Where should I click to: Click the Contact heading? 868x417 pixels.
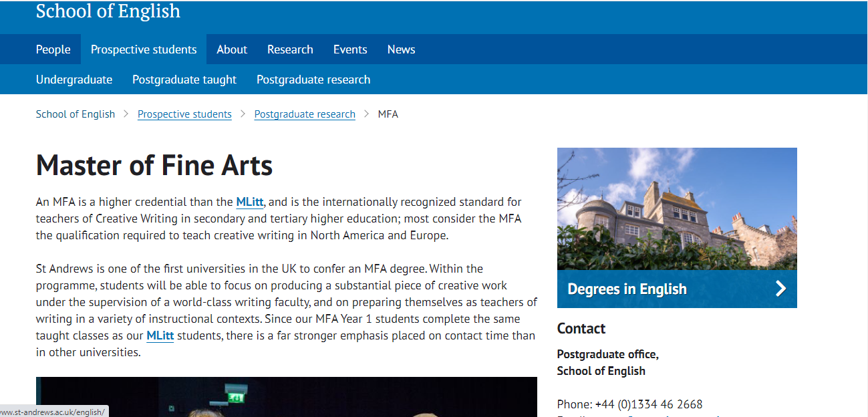pos(581,328)
